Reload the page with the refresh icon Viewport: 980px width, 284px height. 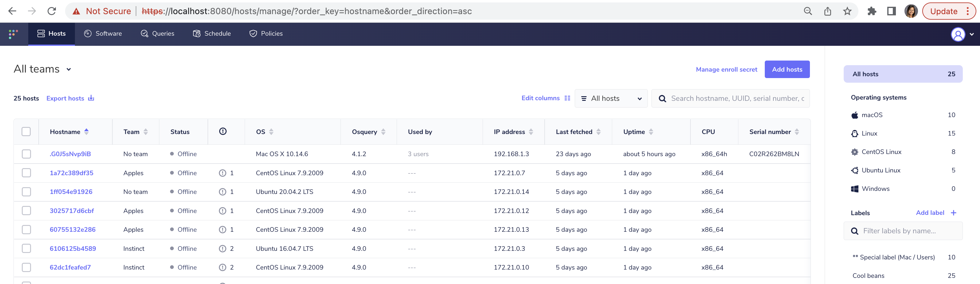52,11
